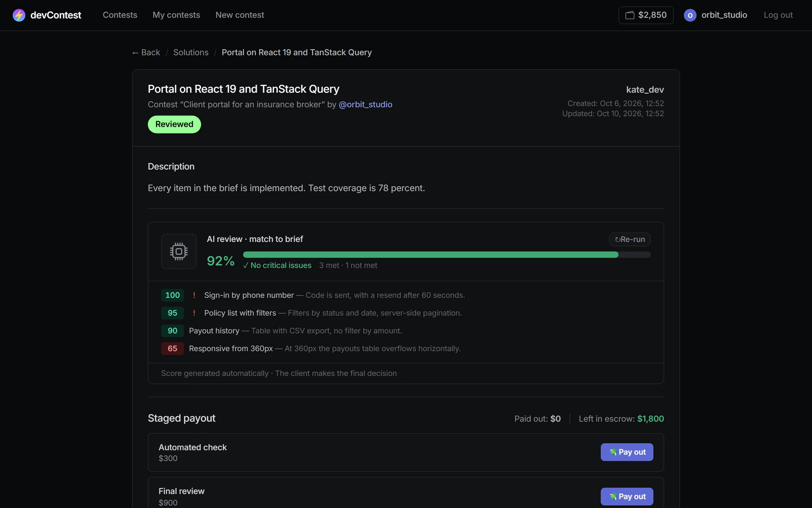Click the orbit_studio username in header
The image size is (812, 508).
pyautogui.click(x=724, y=15)
